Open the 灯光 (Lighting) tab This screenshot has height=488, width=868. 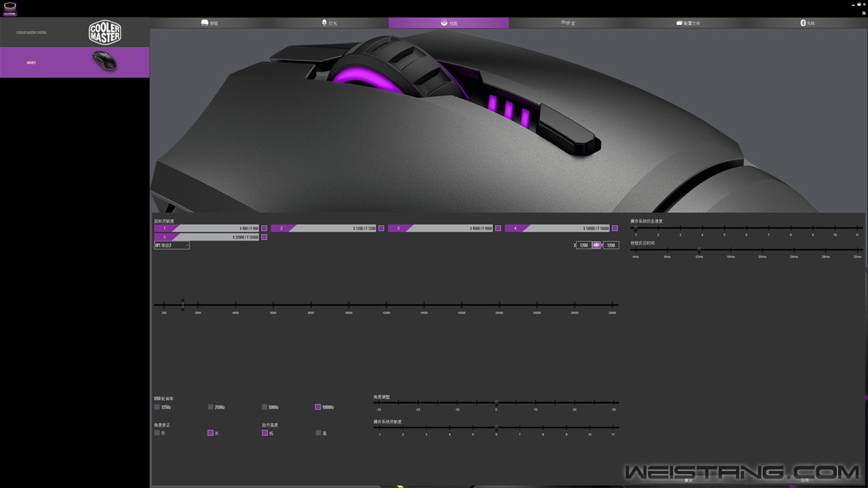pyautogui.click(x=329, y=23)
